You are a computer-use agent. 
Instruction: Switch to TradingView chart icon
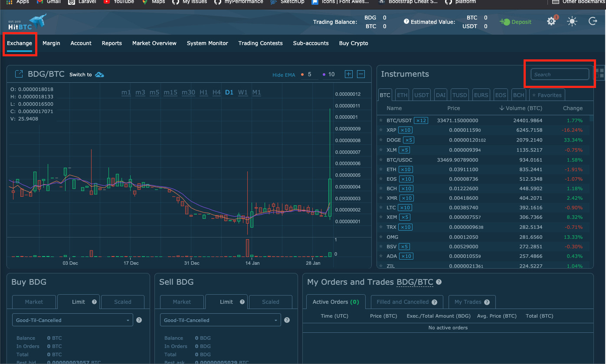tap(100, 75)
